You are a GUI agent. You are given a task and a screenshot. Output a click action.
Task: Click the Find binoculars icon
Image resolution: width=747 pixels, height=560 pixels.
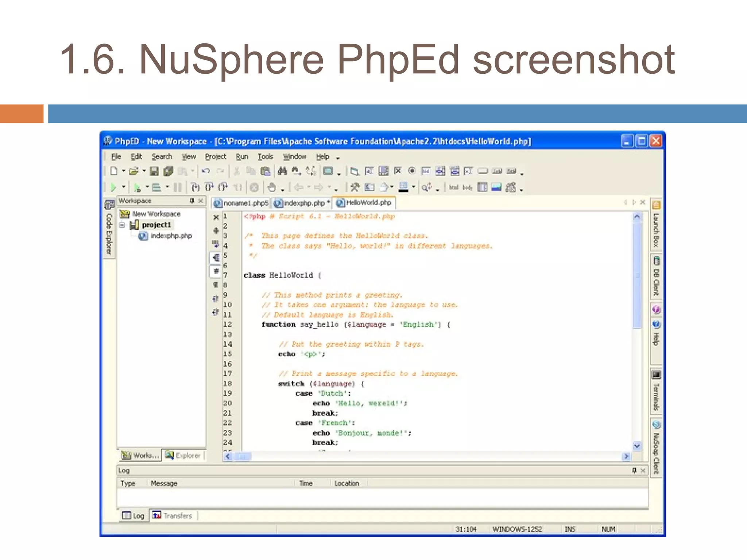click(282, 171)
